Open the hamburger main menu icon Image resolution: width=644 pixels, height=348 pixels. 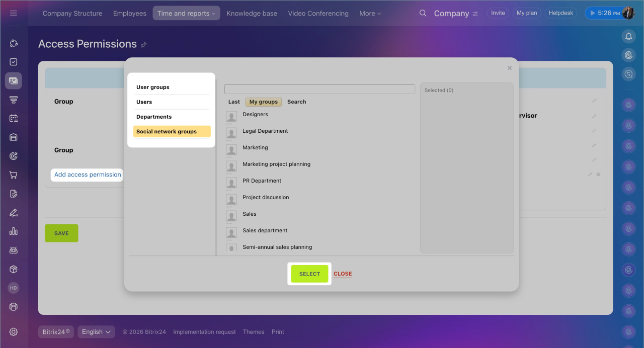pos(14,13)
